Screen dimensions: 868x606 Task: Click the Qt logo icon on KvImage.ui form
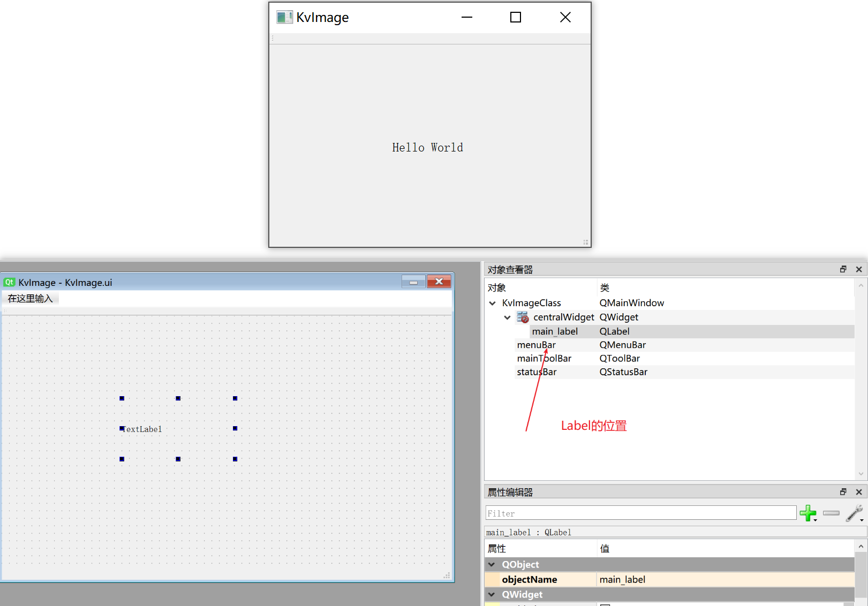(9, 282)
